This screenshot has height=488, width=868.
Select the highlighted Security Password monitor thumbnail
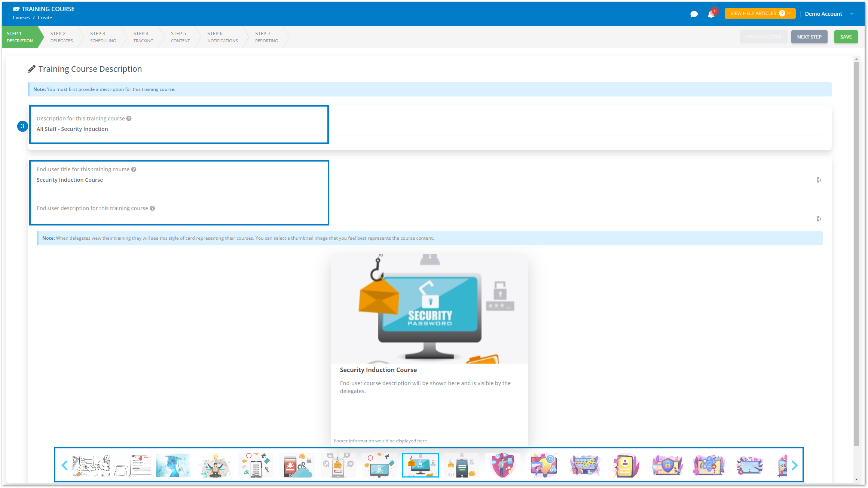[x=421, y=465]
